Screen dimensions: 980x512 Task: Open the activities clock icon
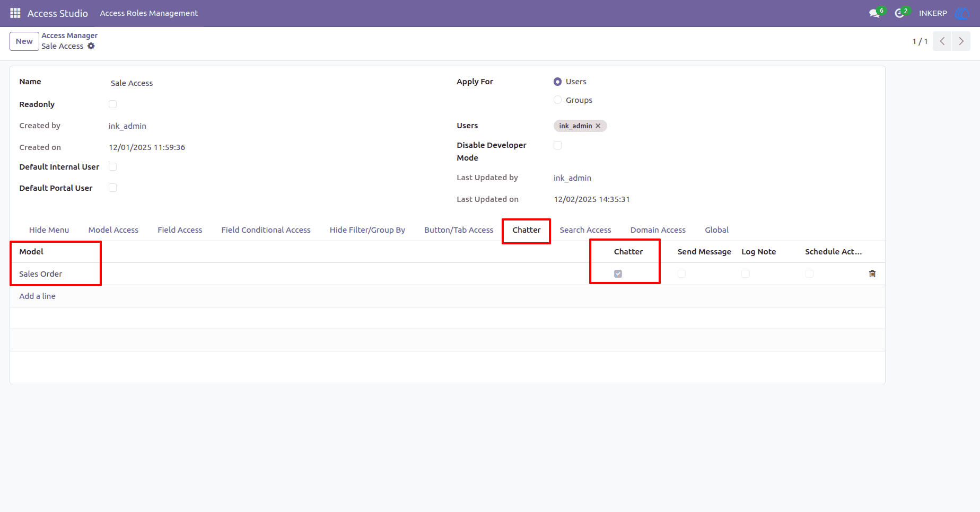point(899,13)
